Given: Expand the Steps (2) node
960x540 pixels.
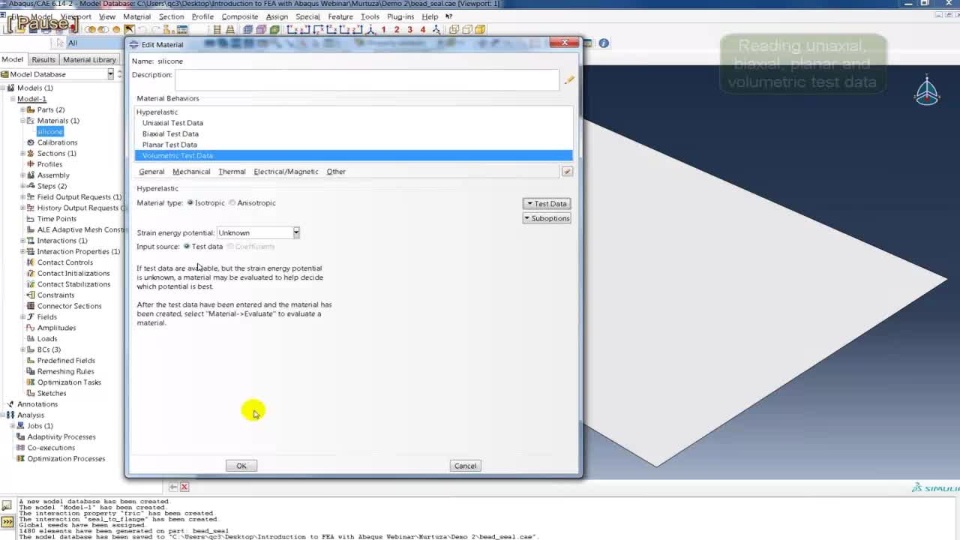Looking at the screenshot, I should click(x=23, y=186).
